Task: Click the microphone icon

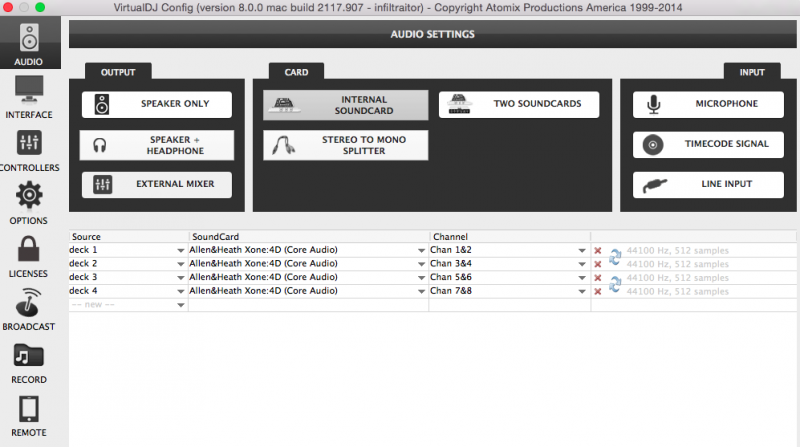Action: point(654,105)
